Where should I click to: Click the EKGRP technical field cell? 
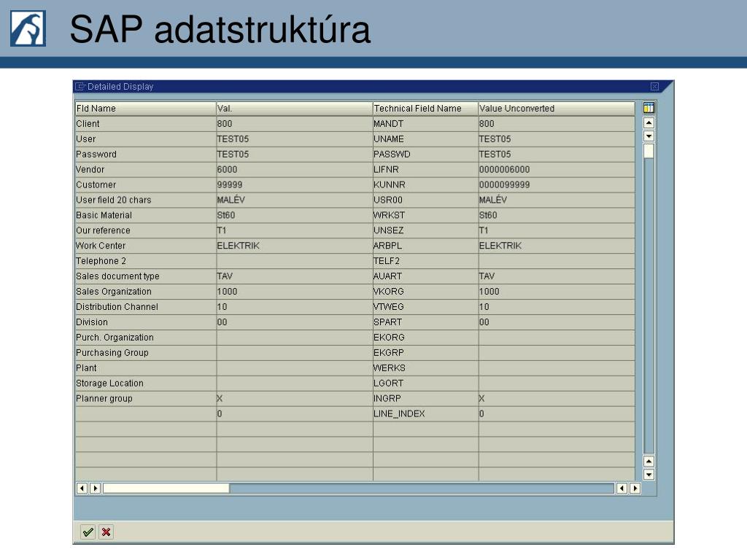pos(425,352)
